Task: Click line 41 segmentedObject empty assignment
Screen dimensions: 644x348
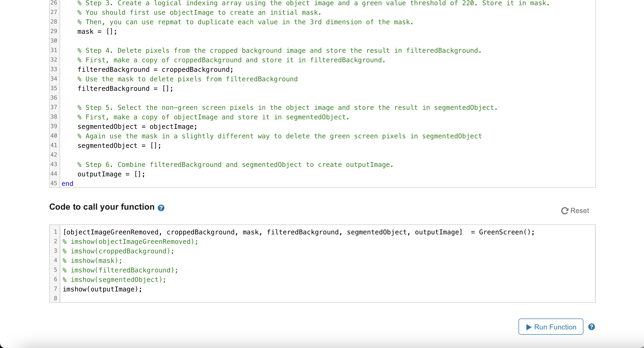Action: [x=119, y=145]
